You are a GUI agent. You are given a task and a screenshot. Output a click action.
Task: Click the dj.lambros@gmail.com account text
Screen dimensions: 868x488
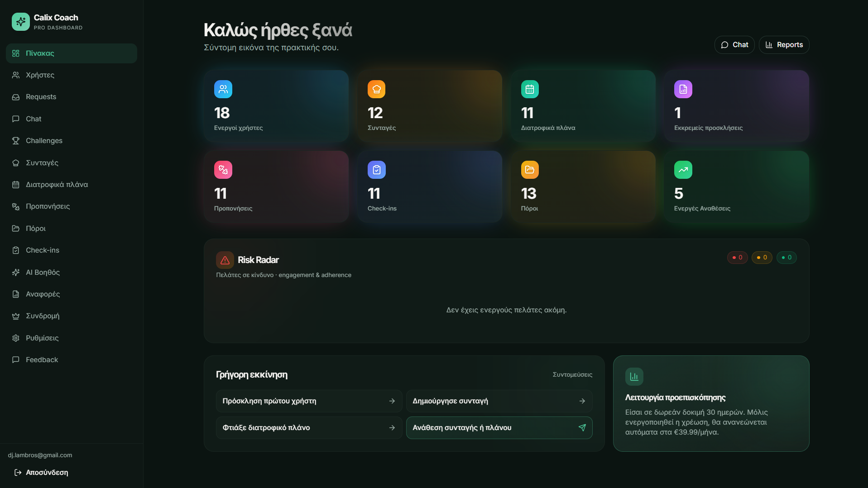(x=40, y=455)
